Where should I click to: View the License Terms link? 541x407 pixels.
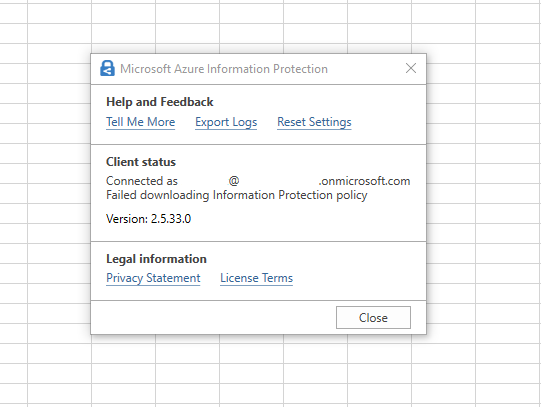coord(256,278)
